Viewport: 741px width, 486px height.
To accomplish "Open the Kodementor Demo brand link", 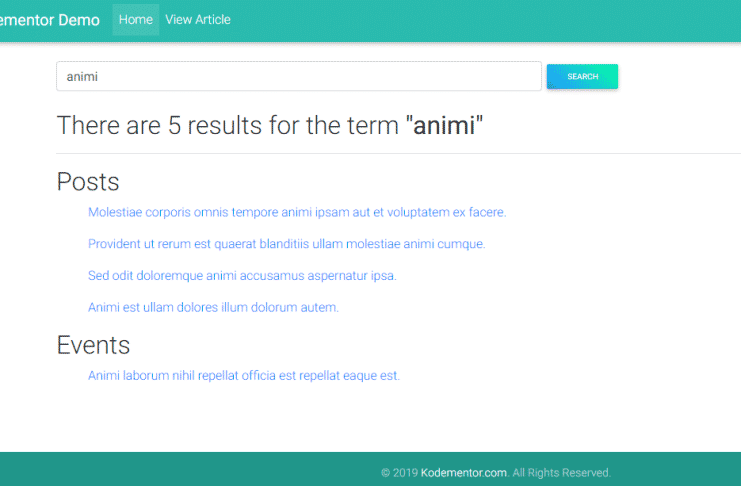I will pos(49,20).
